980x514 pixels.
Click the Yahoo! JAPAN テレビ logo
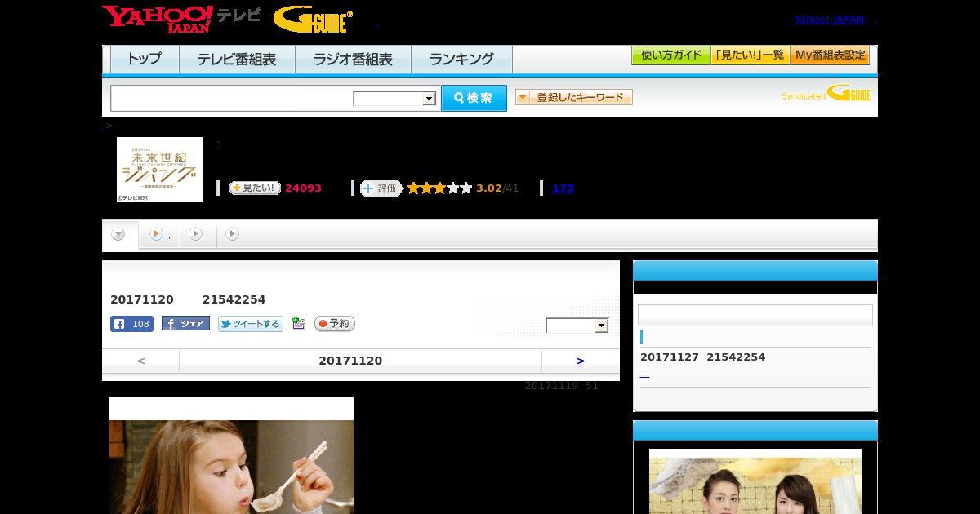(181, 19)
